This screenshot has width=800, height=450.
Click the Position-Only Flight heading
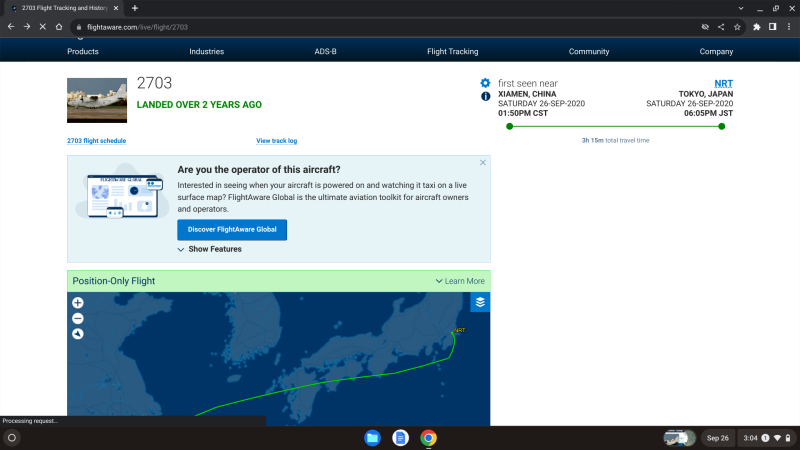click(x=114, y=281)
